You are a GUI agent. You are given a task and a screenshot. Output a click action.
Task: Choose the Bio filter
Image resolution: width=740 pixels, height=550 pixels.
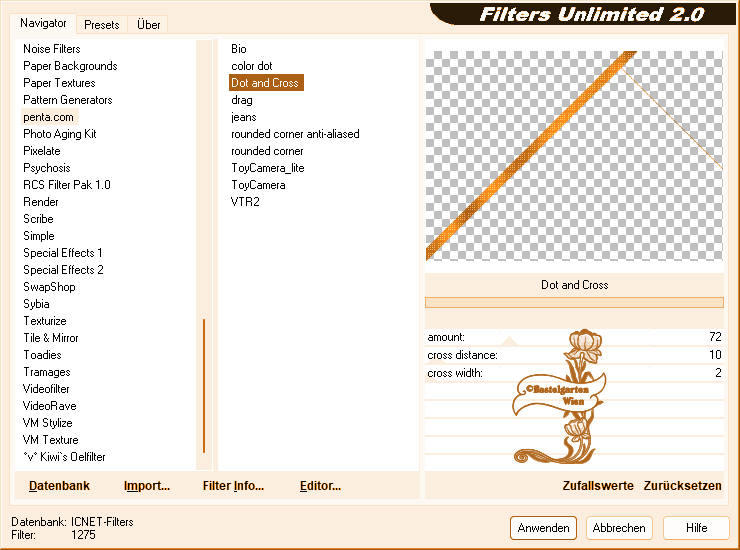[239, 49]
